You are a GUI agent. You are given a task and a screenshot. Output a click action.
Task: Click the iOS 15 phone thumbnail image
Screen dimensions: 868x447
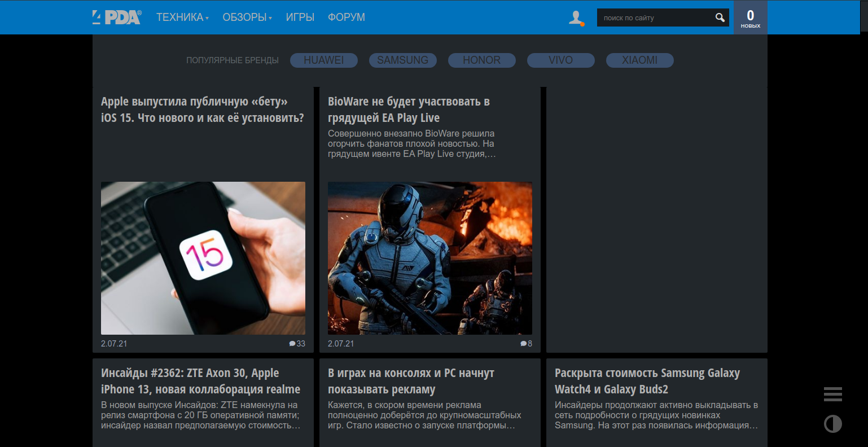(203, 258)
